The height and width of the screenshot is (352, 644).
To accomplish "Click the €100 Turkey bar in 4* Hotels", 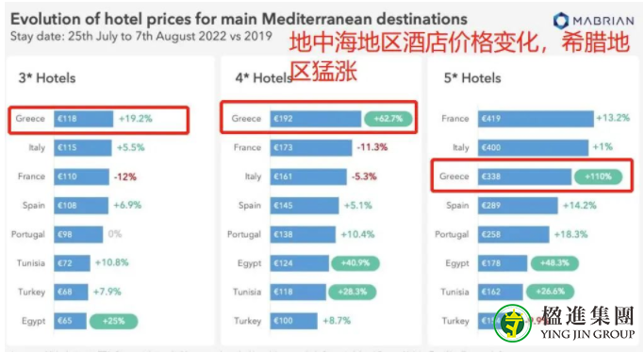I will 293,321.
